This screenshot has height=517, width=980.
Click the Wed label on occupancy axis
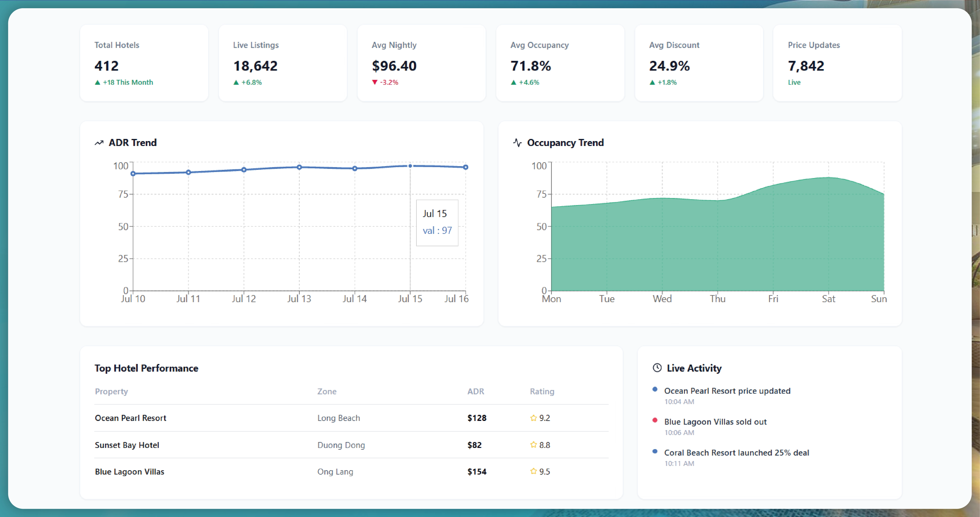tap(662, 299)
